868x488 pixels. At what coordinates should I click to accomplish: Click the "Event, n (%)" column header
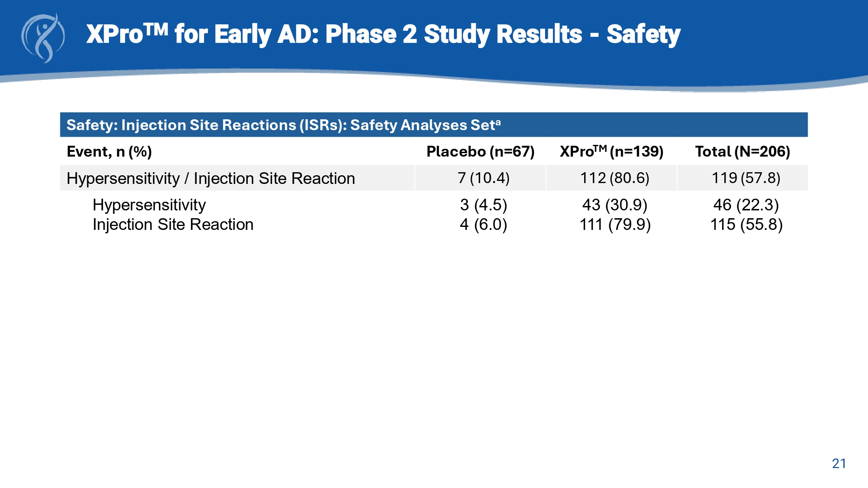(x=109, y=152)
